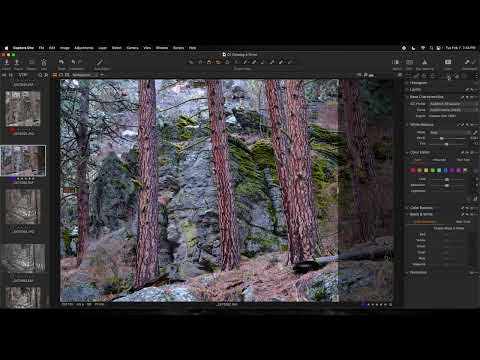Viewport: 480px width, 360px height.
Task: Switch to Color Editor Basic tab
Action: pyautogui.click(x=418, y=160)
